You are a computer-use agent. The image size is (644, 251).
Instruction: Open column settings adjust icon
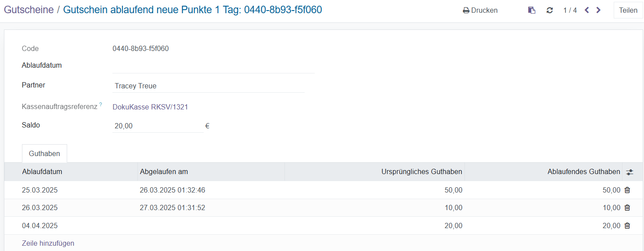pyautogui.click(x=630, y=172)
